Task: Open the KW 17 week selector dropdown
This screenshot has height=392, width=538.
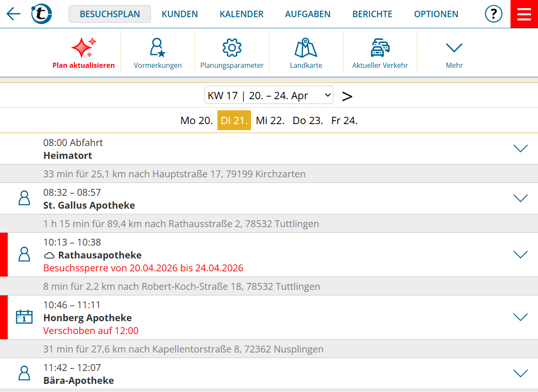Action: (x=269, y=94)
